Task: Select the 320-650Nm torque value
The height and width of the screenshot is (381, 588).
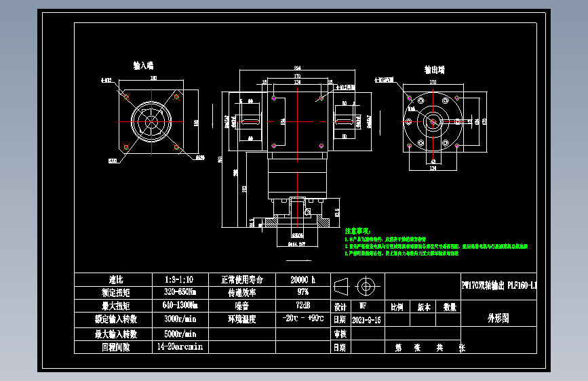Action: point(180,292)
